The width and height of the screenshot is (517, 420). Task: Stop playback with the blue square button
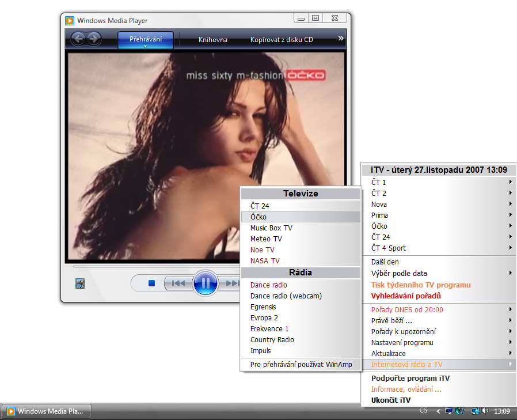click(x=151, y=283)
